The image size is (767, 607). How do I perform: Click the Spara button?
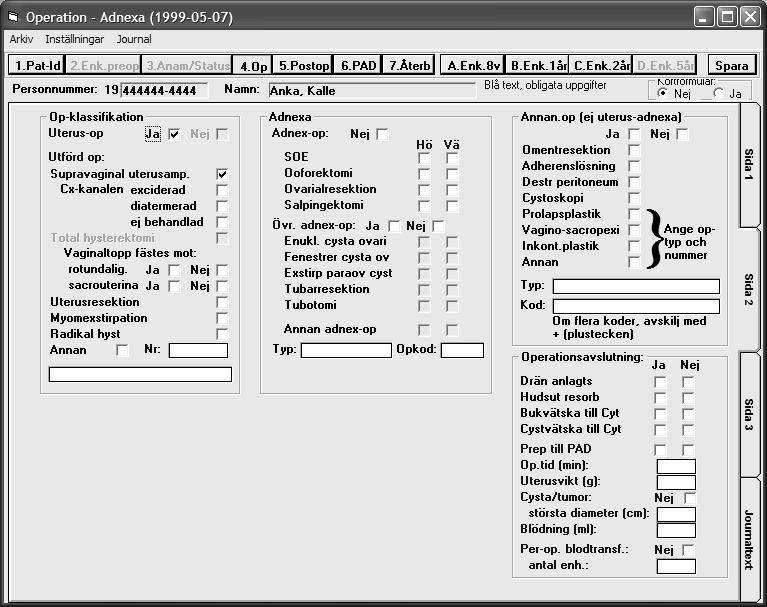(x=731, y=65)
